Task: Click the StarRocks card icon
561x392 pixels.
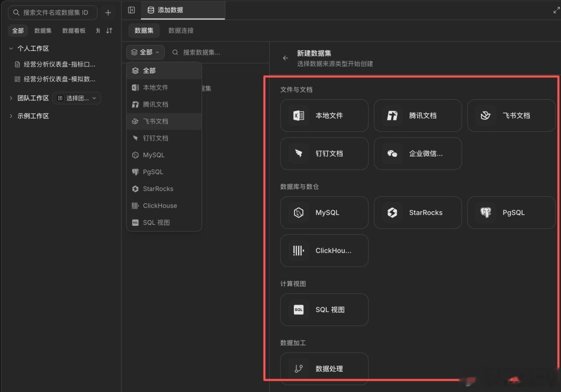Action: coord(392,212)
